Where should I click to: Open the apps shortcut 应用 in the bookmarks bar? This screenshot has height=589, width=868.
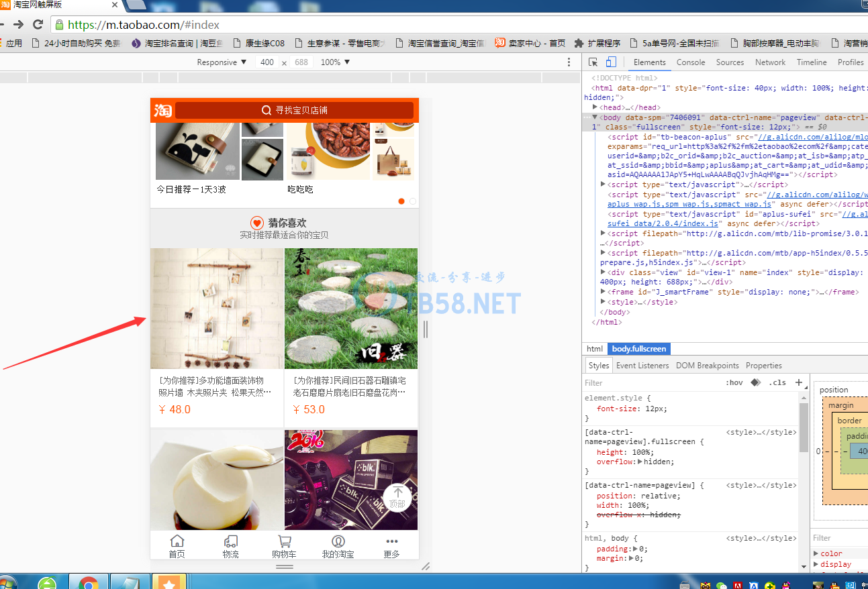click(10, 43)
